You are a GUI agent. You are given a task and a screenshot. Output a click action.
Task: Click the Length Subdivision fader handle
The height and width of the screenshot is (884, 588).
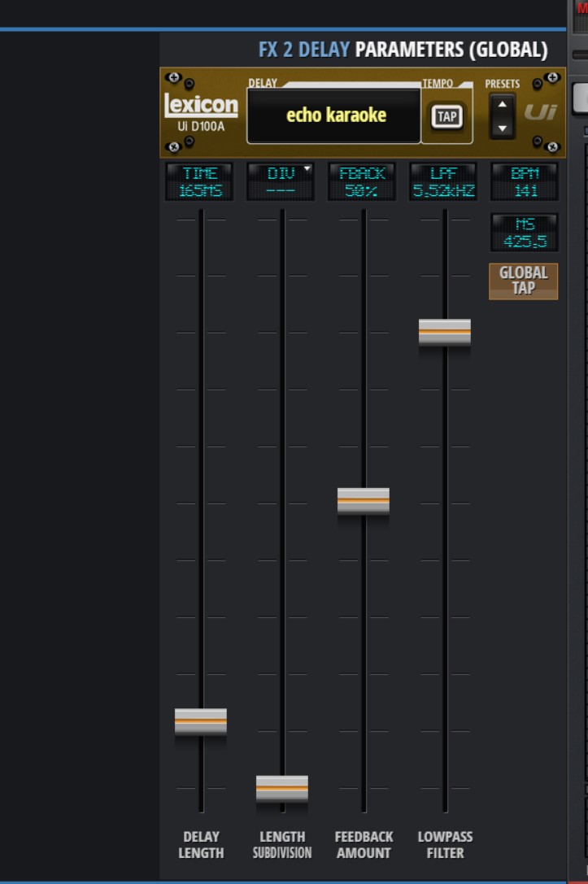(282, 788)
